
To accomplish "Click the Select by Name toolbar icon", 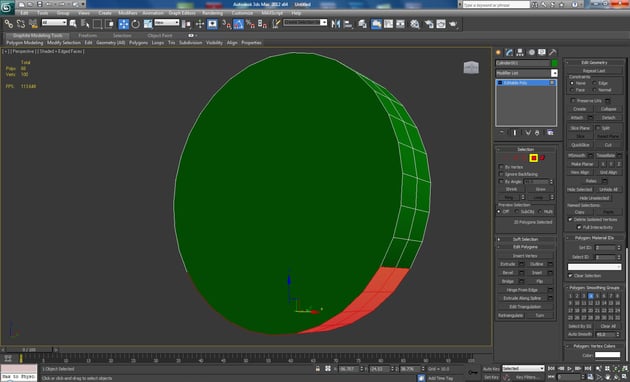I will click(85, 25).
